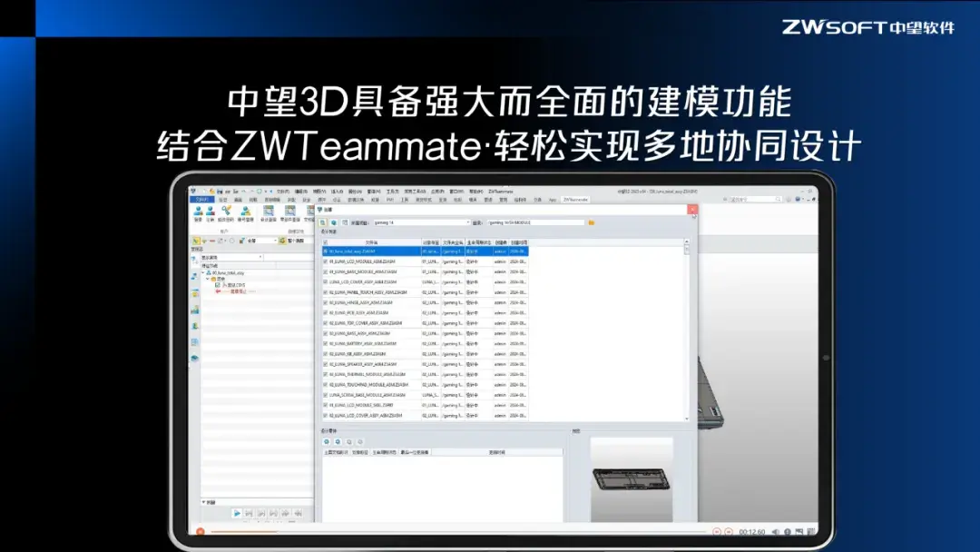Viewport: 980px width, 552px height.
Task: Open the 编辑(E) menu
Action: click(301, 192)
